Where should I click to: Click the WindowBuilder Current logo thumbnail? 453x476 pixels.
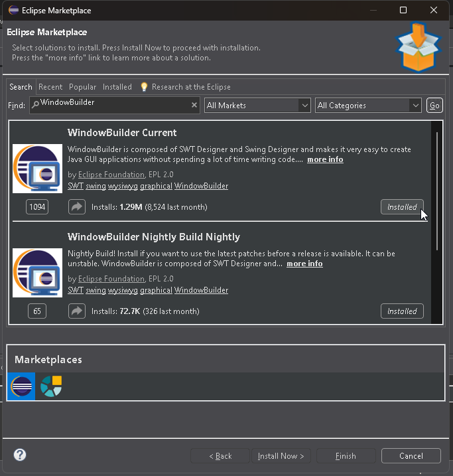click(37, 169)
